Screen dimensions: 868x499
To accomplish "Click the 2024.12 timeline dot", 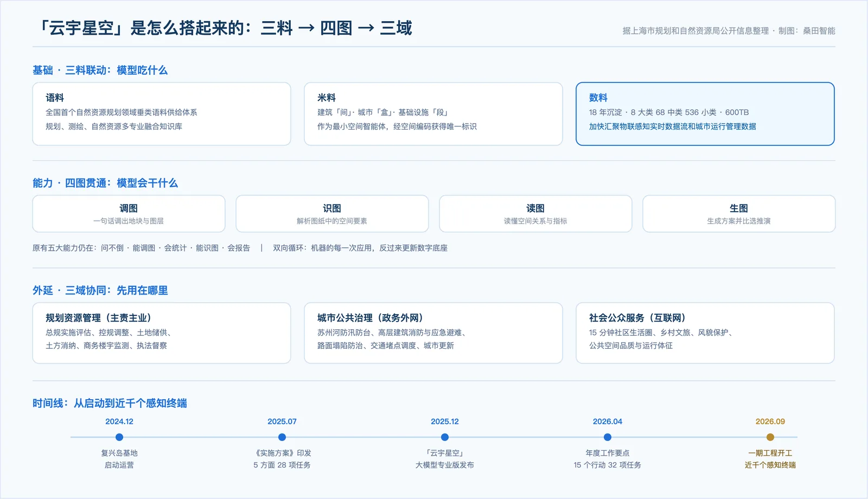I will click(119, 437).
